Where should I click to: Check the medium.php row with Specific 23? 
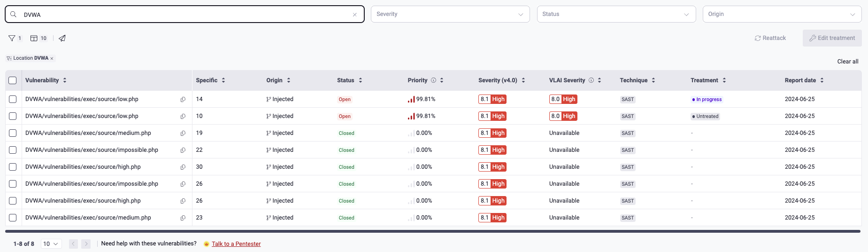[x=13, y=218]
